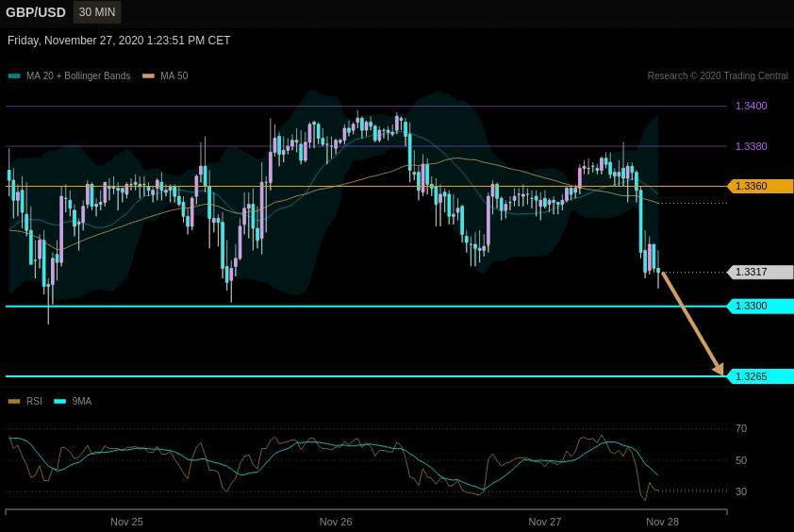This screenshot has height=532, width=794.
Task: Click the 9MA legend label
Action: [81, 401]
